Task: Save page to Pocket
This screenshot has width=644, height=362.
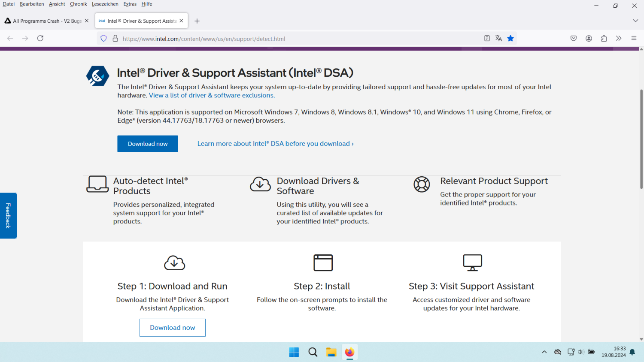Action: [574, 38]
